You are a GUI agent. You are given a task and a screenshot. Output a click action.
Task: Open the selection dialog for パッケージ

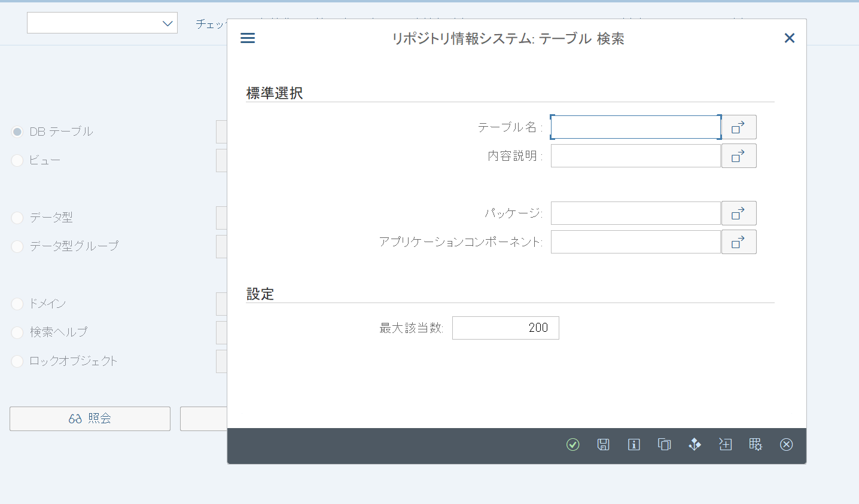739,213
